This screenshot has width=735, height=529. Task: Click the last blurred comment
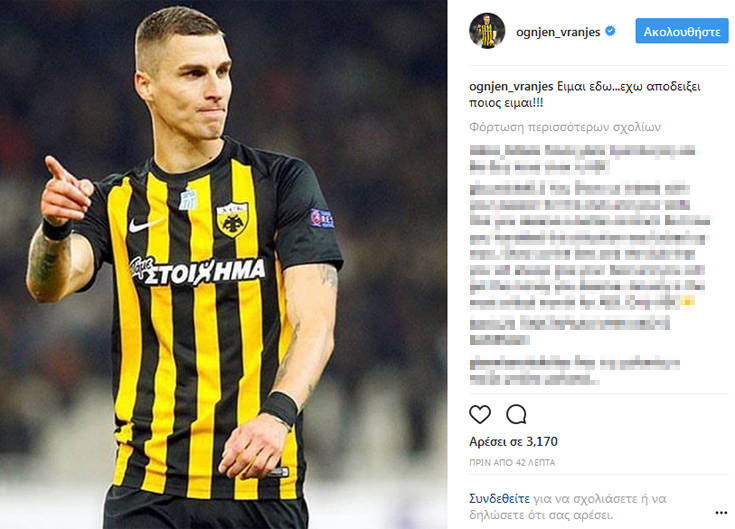tap(575, 371)
